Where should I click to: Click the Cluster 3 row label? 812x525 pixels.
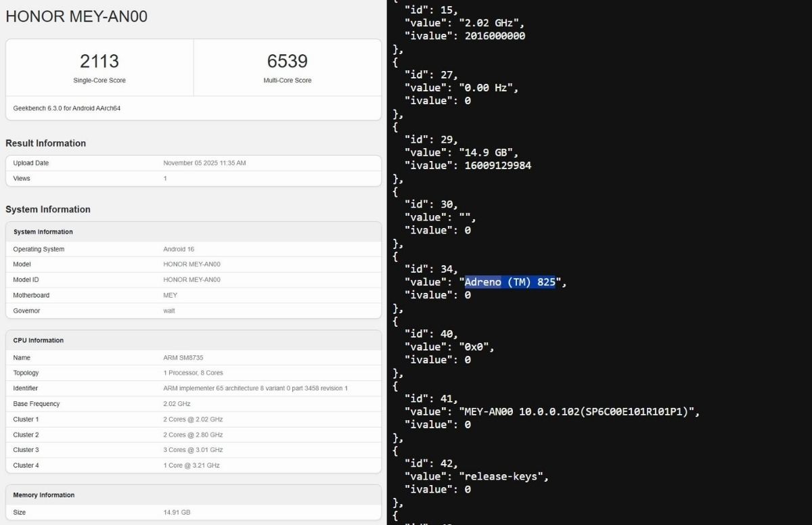click(x=26, y=450)
